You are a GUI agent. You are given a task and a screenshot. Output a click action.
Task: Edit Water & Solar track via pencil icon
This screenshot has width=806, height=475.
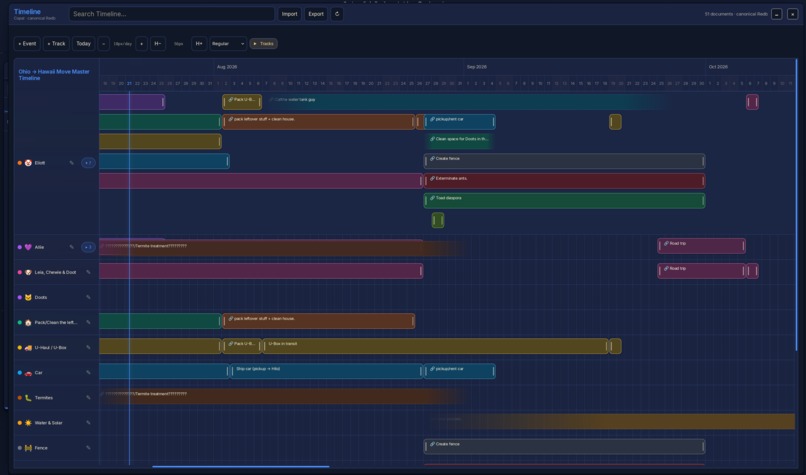[88, 423]
